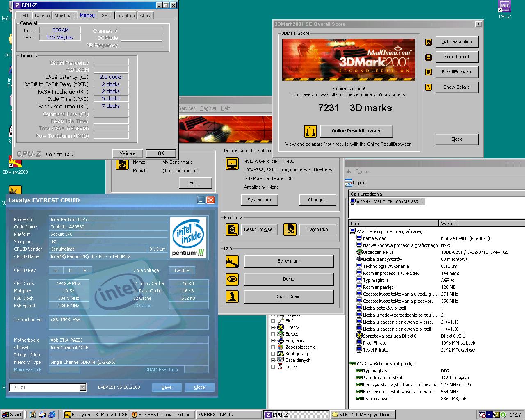Click the Batch Run button
This screenshot has height=420, width=525.
pyautogui.click(x=318, y=229)
